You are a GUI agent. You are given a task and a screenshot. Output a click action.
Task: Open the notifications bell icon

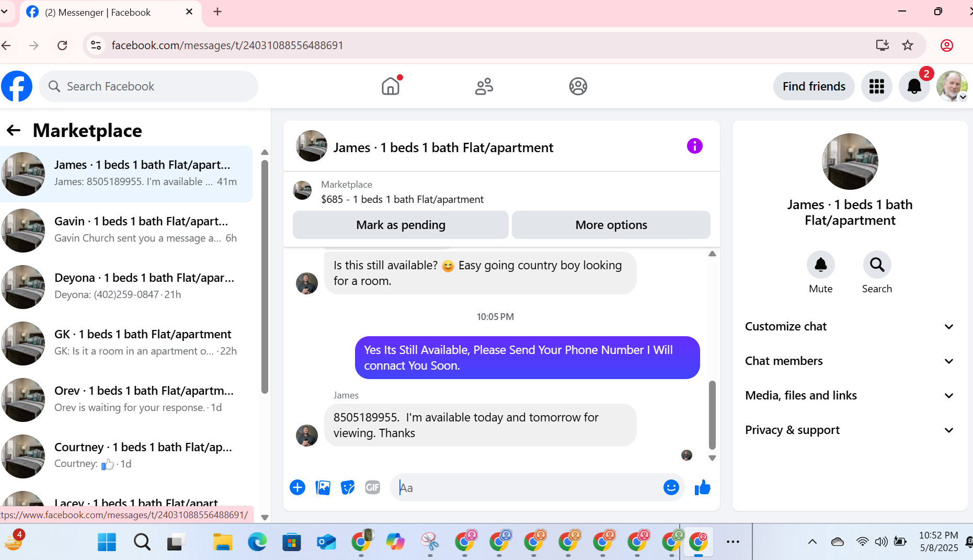pyautogui.click(x=914, y=86)
